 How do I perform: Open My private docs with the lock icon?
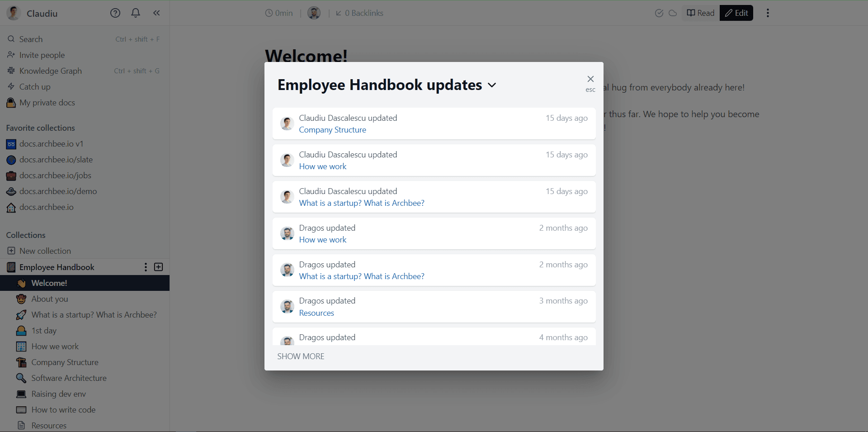tap(47, 103)
